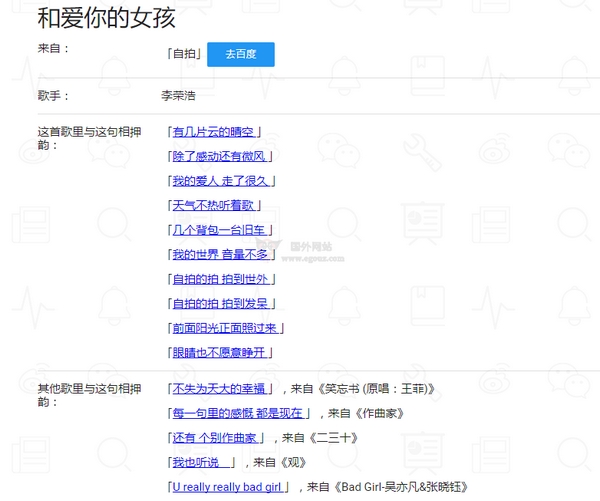Open the lyric link 有几片云的晴空

(214, 132)
